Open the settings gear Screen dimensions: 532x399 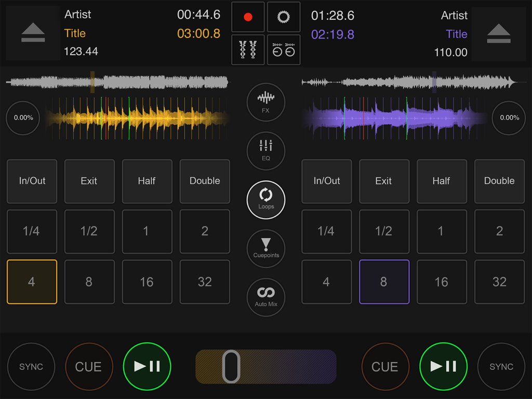pyautogui.click(x=283, y=17)
